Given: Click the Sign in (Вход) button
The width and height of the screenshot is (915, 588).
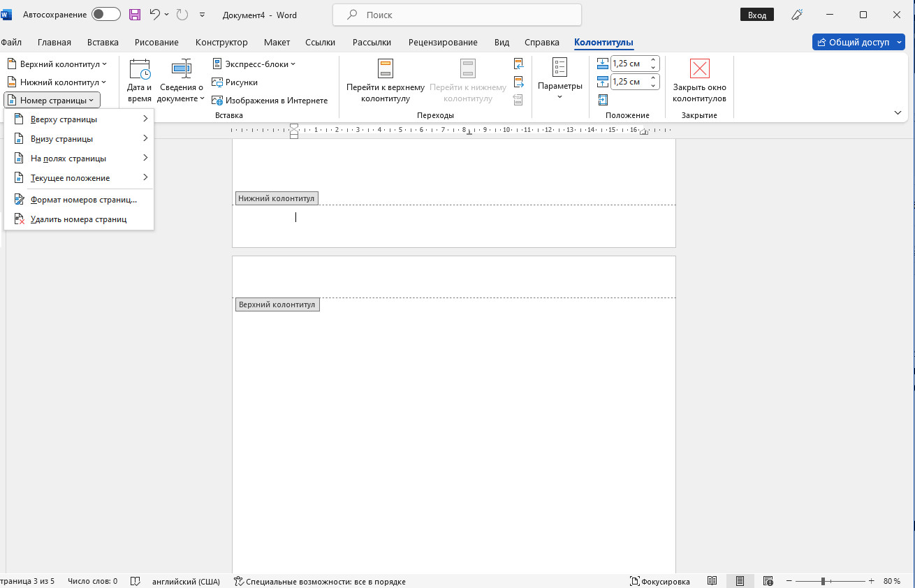Looking at the screenshot, I should 756,15.
